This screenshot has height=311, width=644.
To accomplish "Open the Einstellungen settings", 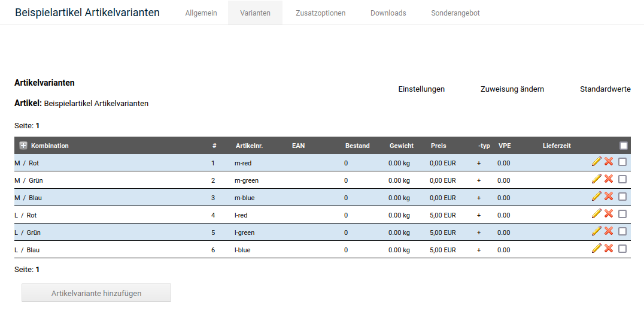I will point(421,89).
